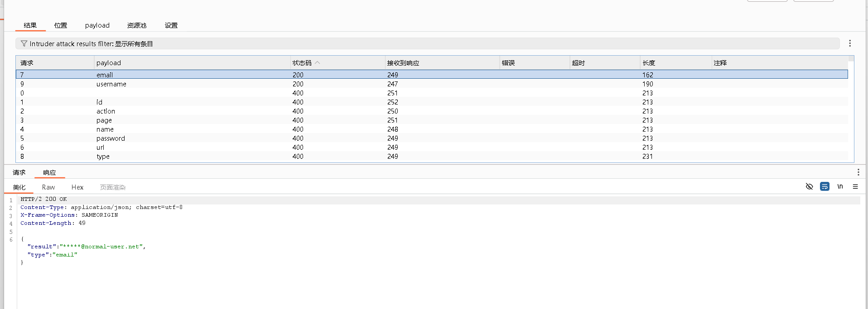This screenshot has width=868, height=309.
Task: Select the row with payload type
Action: pyautogui.click(x=432, y=156)
